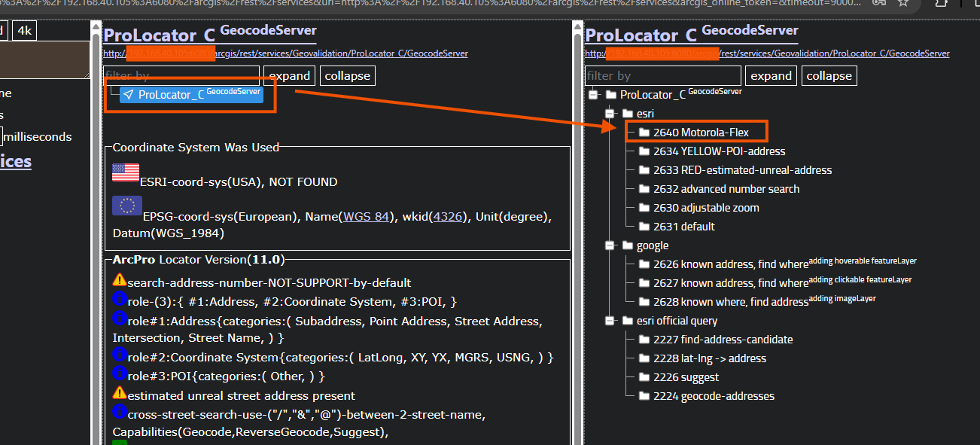Collapse the root ProLocator_C tree node in right panel

(x=594, y=95)
